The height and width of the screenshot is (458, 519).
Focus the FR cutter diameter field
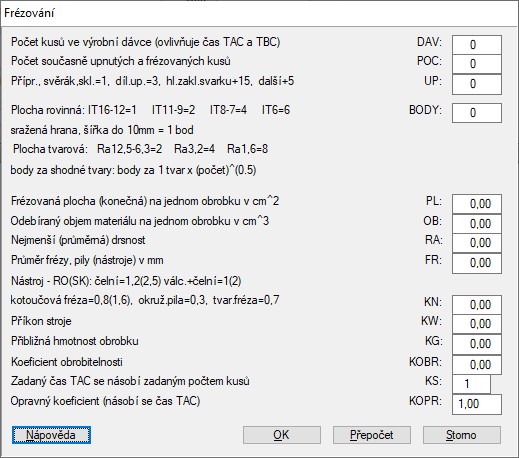point(477,263)
